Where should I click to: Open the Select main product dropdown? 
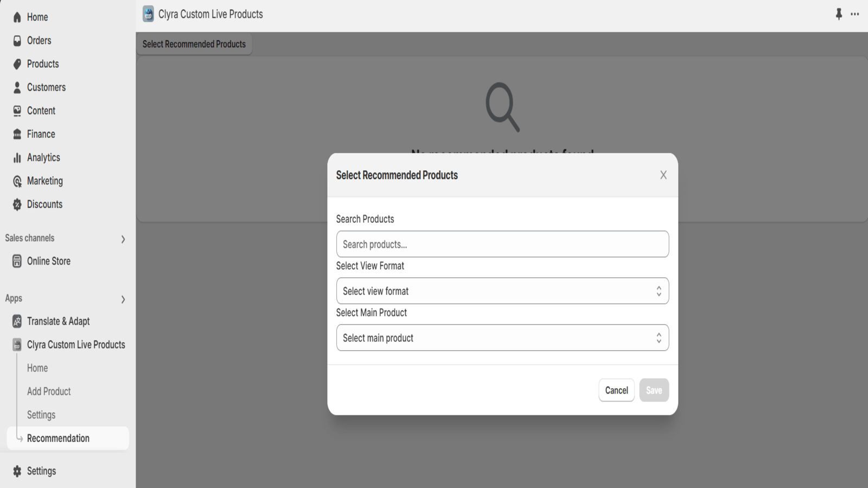pos(502,337)
